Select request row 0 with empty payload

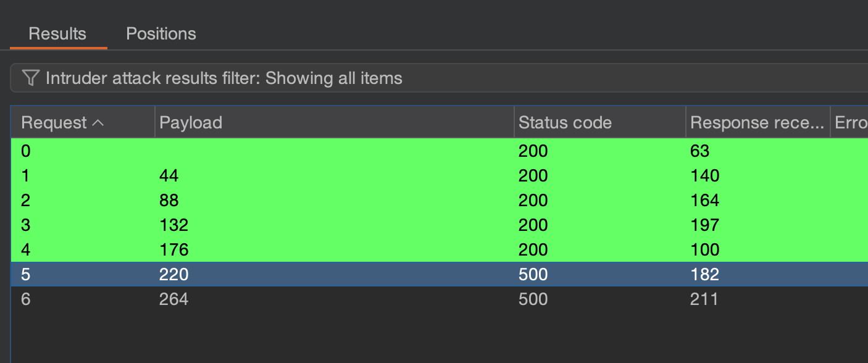pos(247,151)
